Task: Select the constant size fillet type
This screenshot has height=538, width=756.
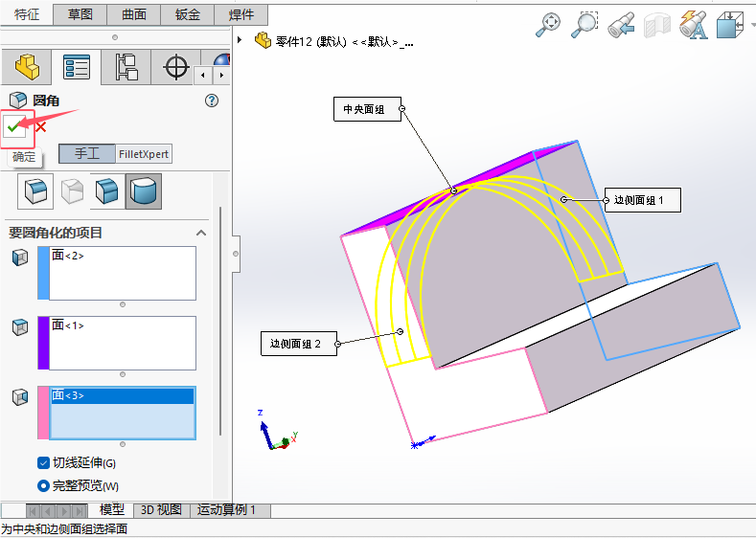Action: click(35, 191)
